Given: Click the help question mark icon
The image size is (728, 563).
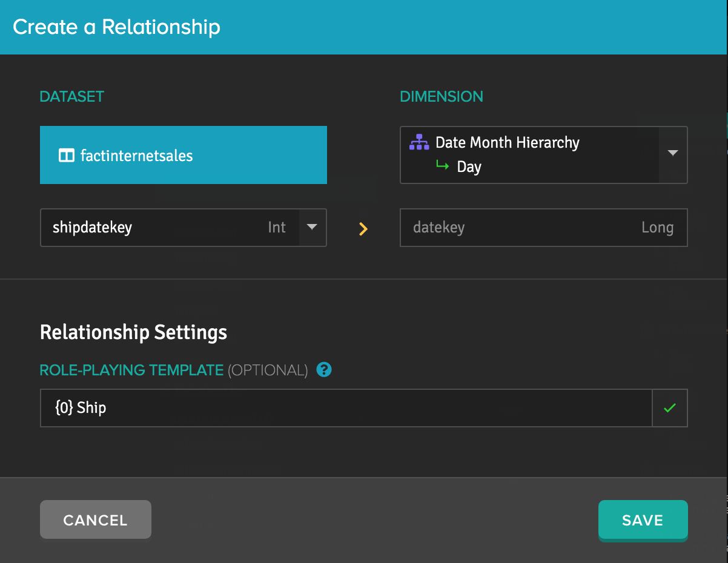Looking at the screenshot, I should pos(324,369).
